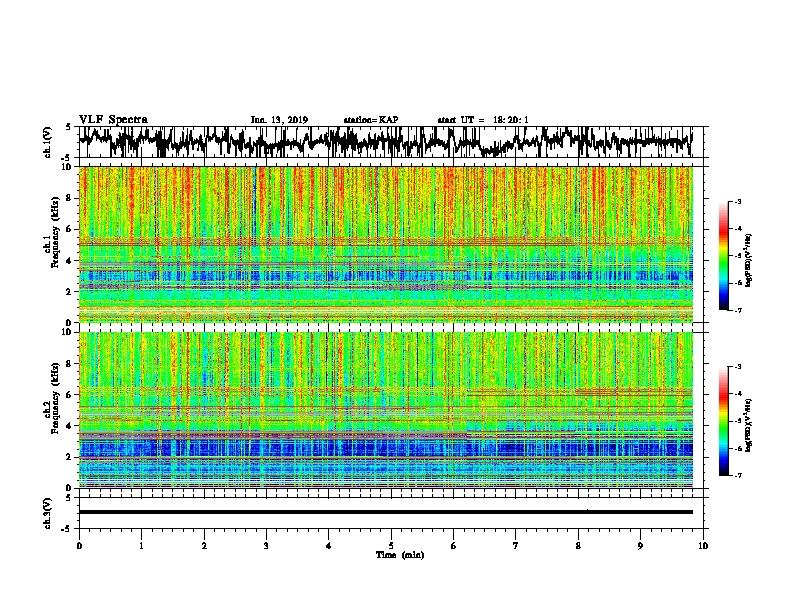Screen dimensions: 792x612
Task: Click ch.1 frequency axis tick "4"
Action: pyautogui.click(x=70, y=261)
